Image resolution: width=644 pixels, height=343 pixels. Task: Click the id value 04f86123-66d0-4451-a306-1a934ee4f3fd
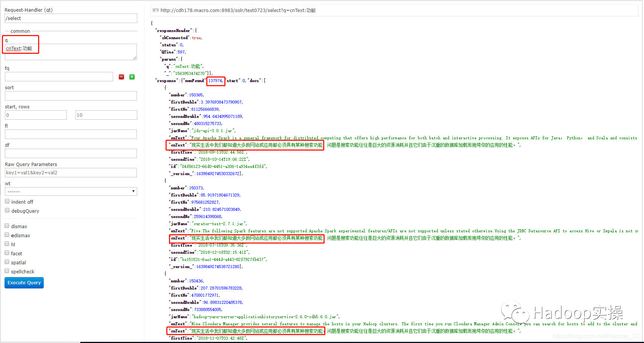click(222, 166)
